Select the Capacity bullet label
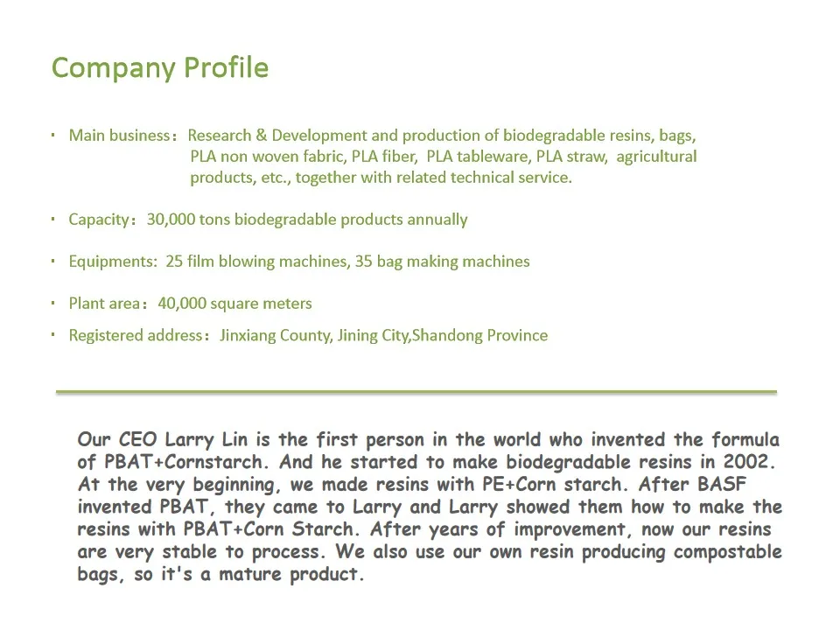This screenshot has height=630, width=840. [x=99, y=220]
